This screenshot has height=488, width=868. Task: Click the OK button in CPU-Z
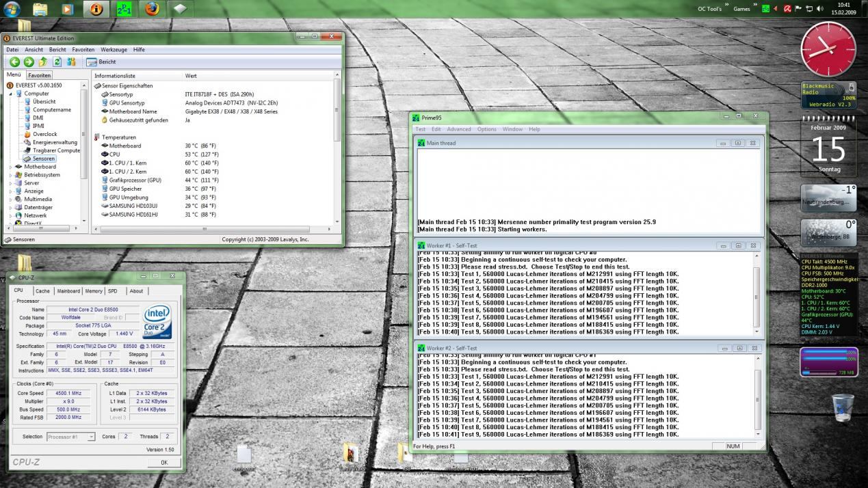pyautogui.click(x=164, y=463)
